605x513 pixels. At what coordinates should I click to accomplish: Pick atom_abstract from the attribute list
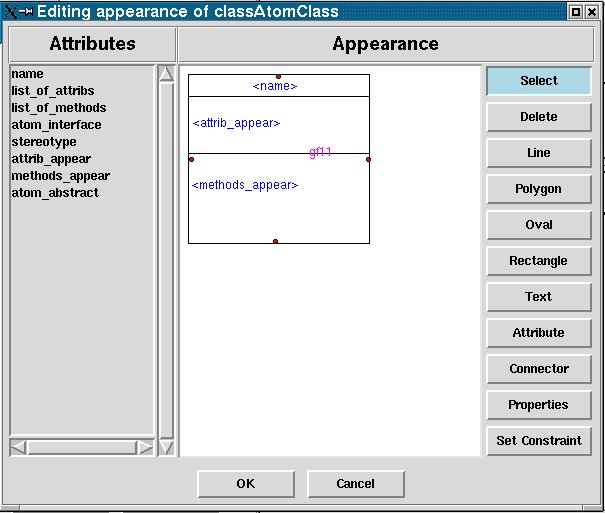coord(55,193)
